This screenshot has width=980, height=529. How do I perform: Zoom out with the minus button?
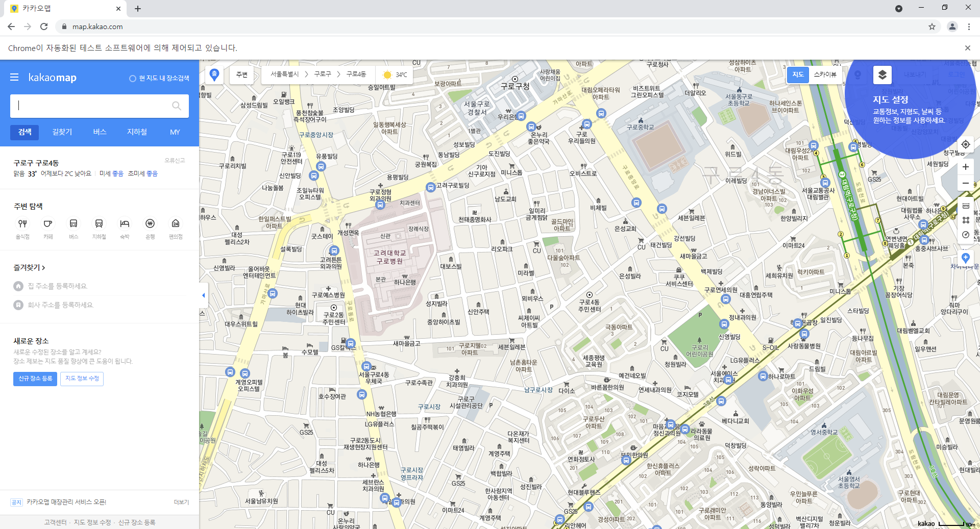[965, 183]
